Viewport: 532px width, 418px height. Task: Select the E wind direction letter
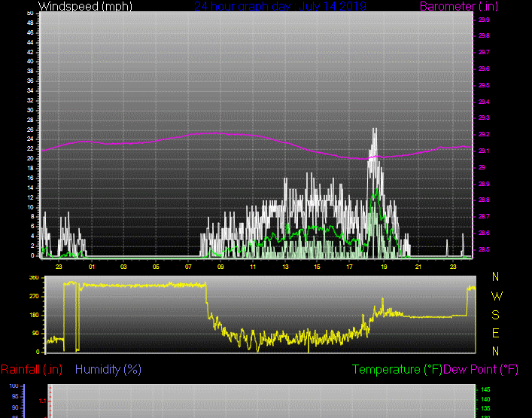[x=495, y=333]
